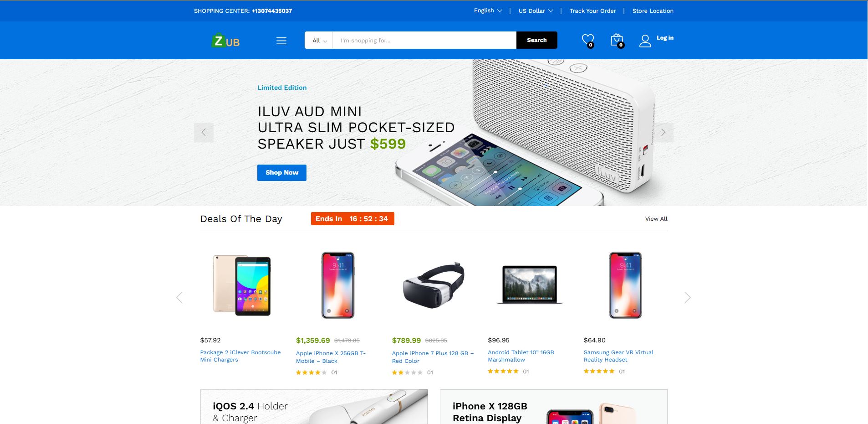This screenshot has width=868, height=424.
Task: Click the wishlist heart icon
Action: point(588,40)
